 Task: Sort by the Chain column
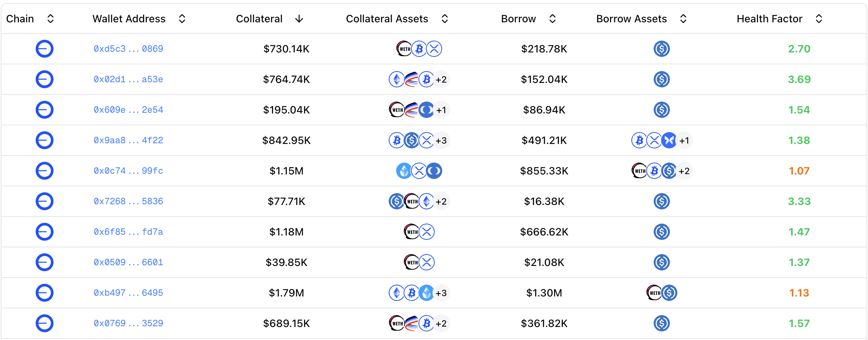51,19
